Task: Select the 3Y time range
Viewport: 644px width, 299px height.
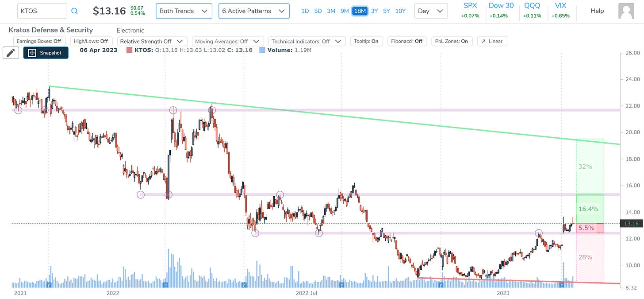Action: [374, 11]
